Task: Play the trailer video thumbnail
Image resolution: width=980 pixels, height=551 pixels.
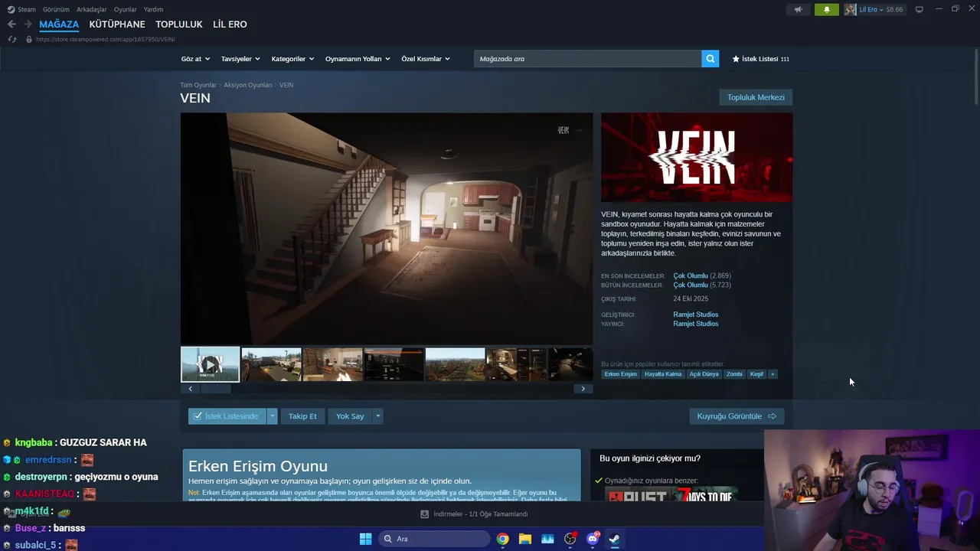Action: [210, 364]
